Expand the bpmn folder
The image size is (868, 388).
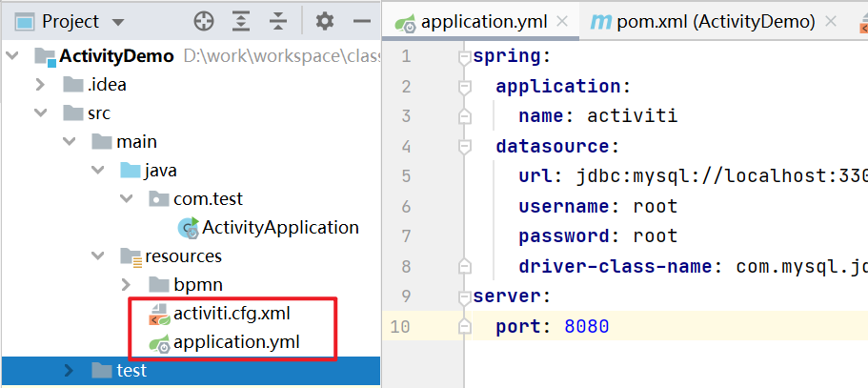point(126,285)
